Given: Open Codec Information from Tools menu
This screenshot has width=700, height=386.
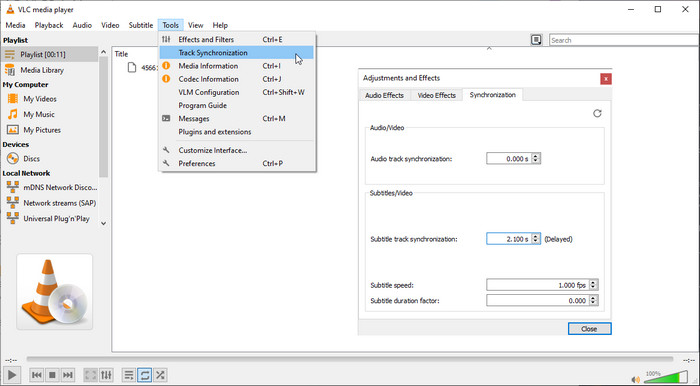Looking at the screenshot, I should [237, 79].
